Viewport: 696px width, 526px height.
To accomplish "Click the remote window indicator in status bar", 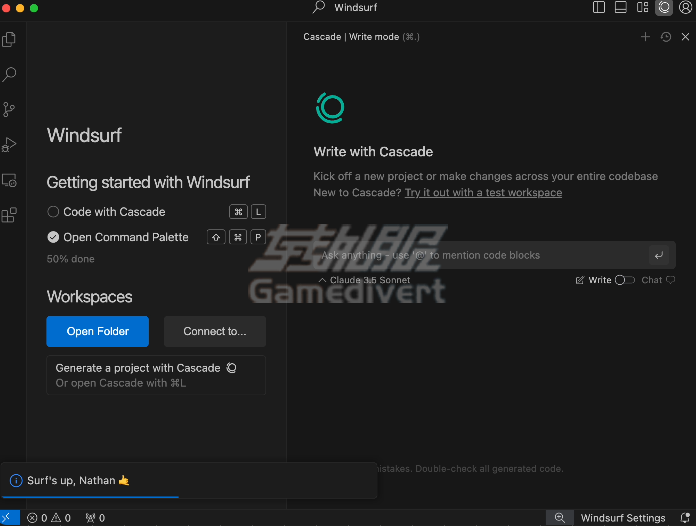I will tap(10, 518).
